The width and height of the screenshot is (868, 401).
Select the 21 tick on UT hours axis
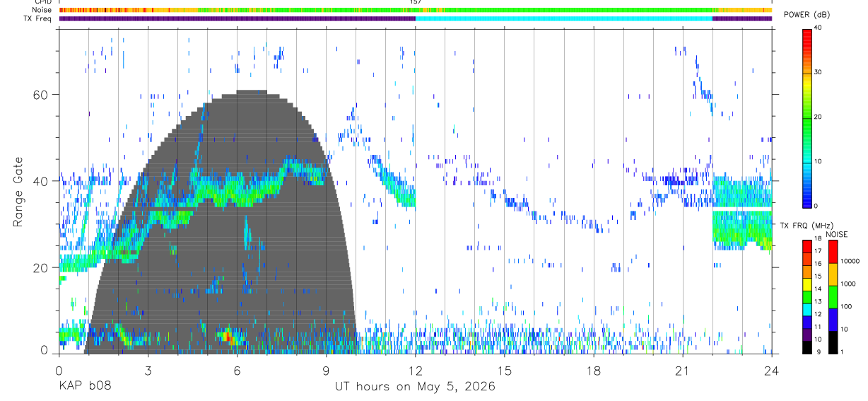[x=682, y=370]
